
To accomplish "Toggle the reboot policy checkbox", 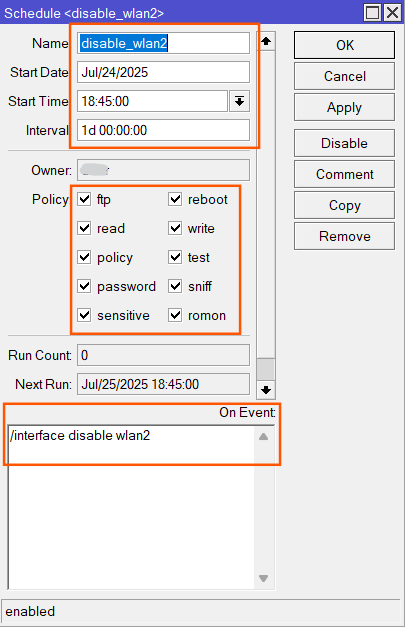I will (175, 199).
